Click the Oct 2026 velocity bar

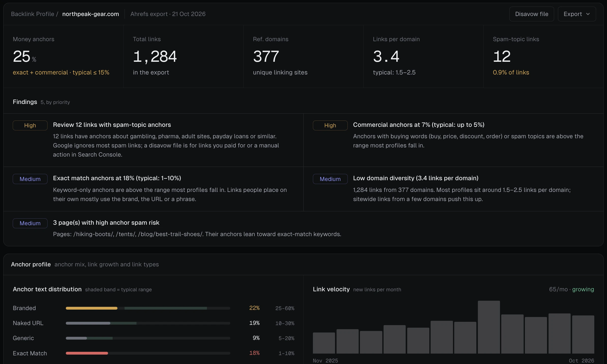pyautogui.click(x=583, y=335)
